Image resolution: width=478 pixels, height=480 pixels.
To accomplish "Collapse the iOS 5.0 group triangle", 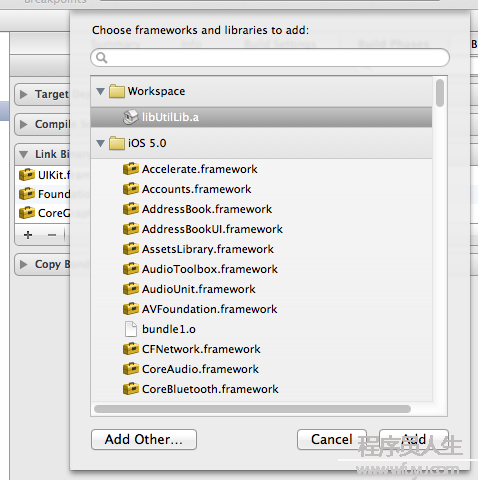I will coord(100,143).
